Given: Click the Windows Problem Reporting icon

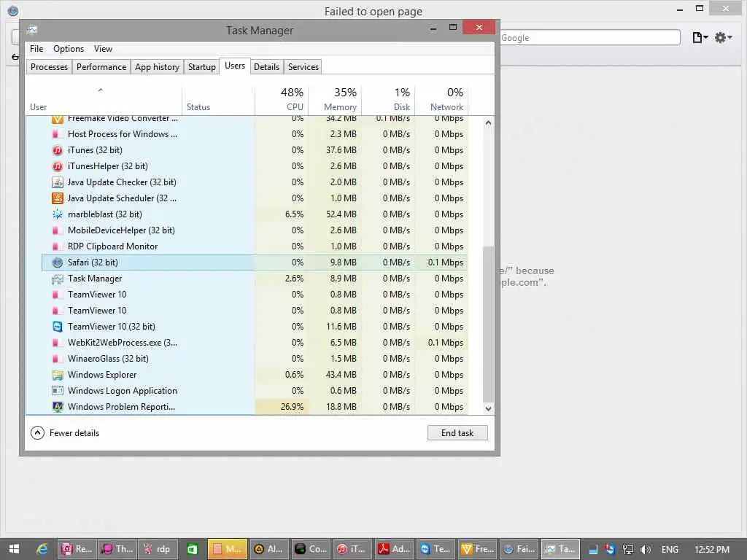Looking at the screenshot, I should 57,407.
